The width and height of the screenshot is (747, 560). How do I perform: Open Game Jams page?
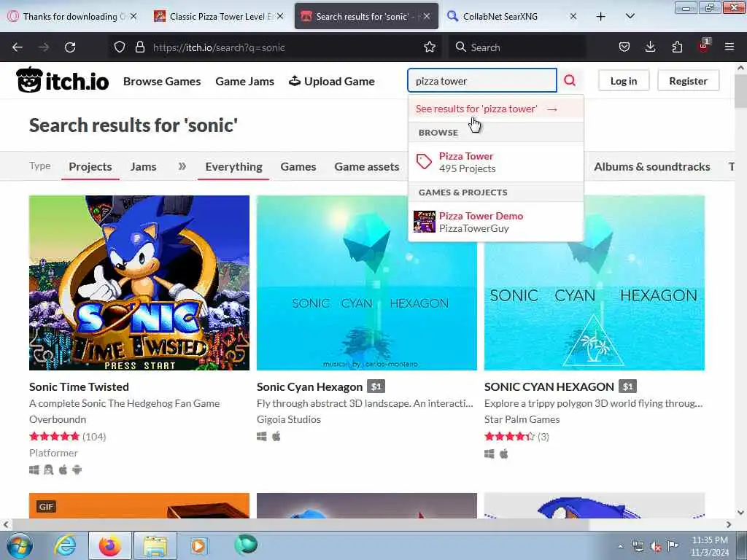(x=245, y=82)
